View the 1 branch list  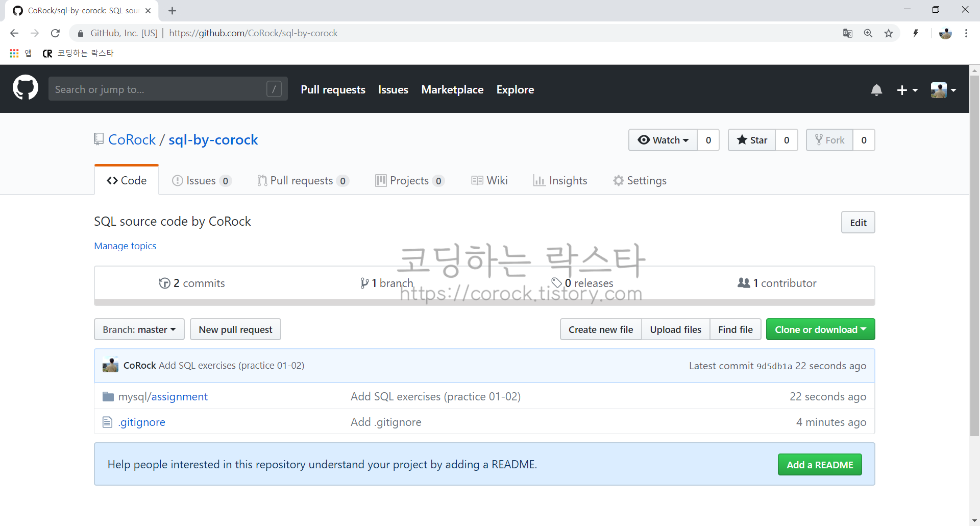pos(386,283)
